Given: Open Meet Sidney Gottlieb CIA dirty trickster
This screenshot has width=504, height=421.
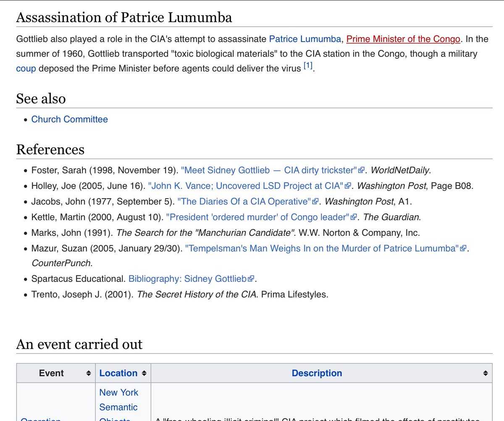Looking at the screenshot, I should [x=269, y=170].
